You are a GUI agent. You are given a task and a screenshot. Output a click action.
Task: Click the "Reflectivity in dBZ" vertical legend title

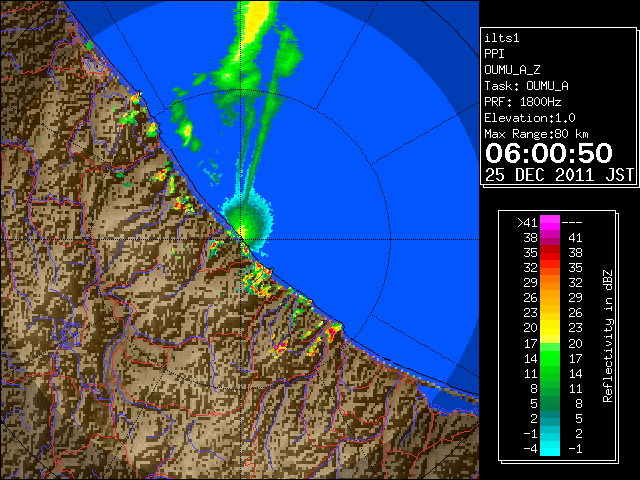pyautogui.click(x=608, y=336)
